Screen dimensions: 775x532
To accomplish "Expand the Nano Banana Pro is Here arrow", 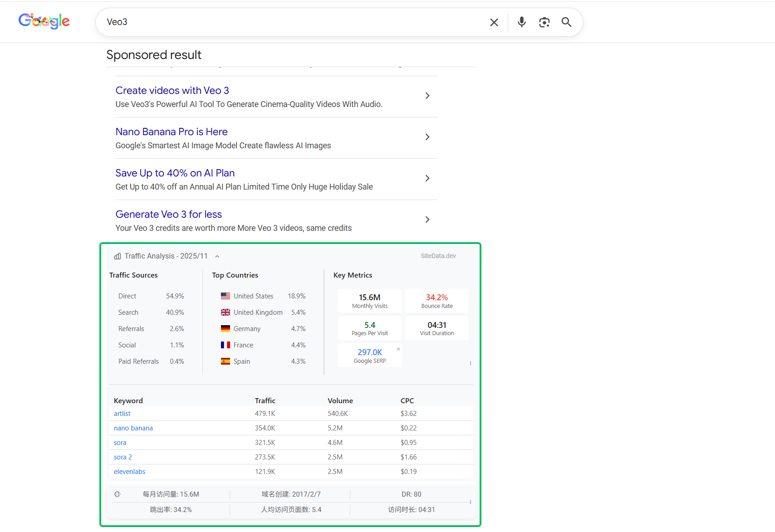I will click(x=427, y=137).
